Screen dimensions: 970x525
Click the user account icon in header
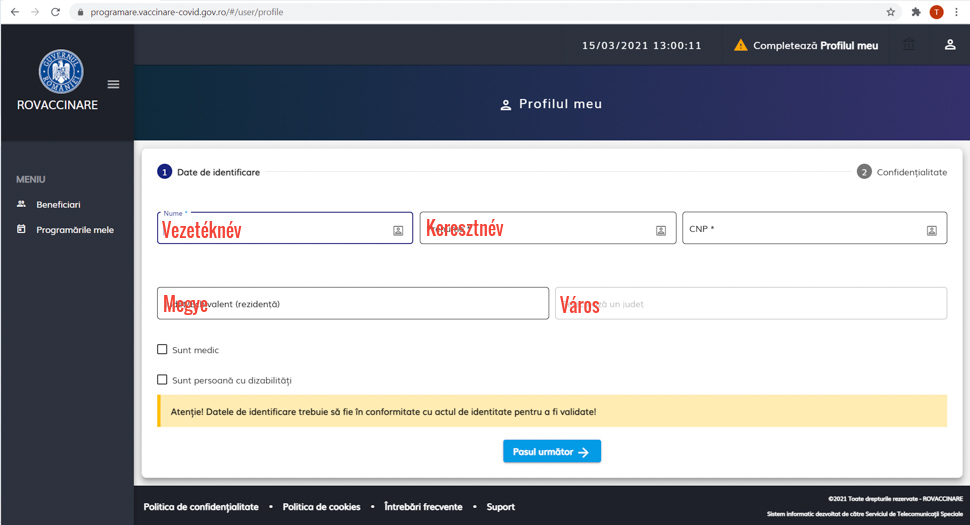click(x=949, y=45)
